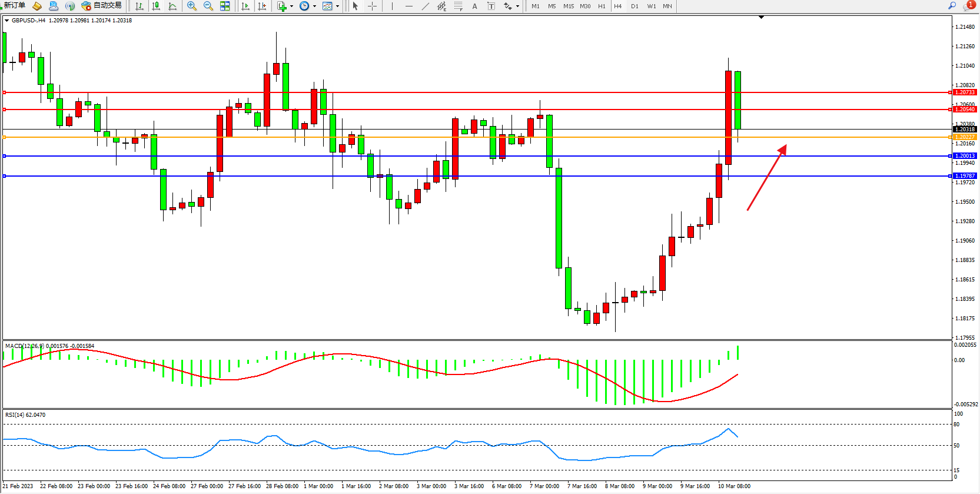Switch to the D1 timeframe
This screenshot has height=494, width=980.
[x=634, y=6]
